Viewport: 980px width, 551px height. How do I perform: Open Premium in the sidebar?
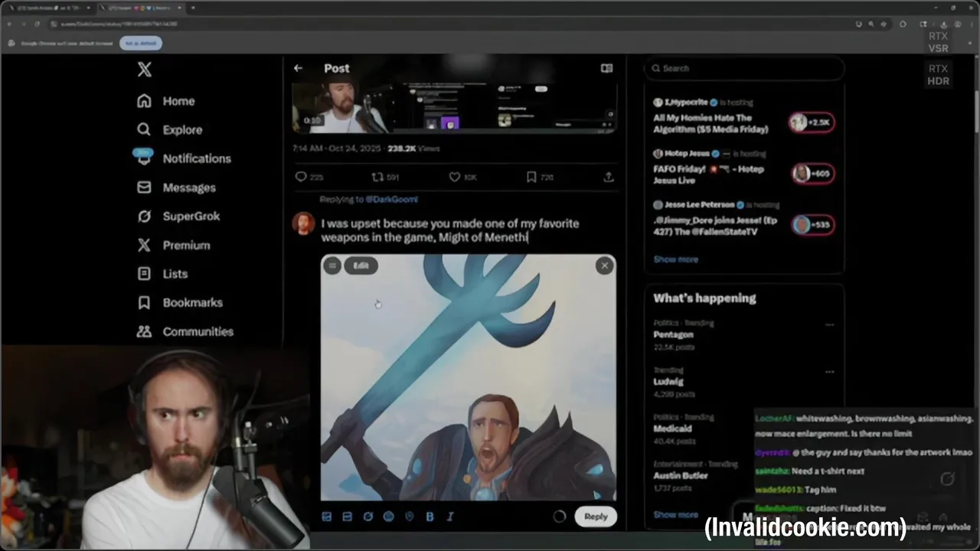click(173, 246)
